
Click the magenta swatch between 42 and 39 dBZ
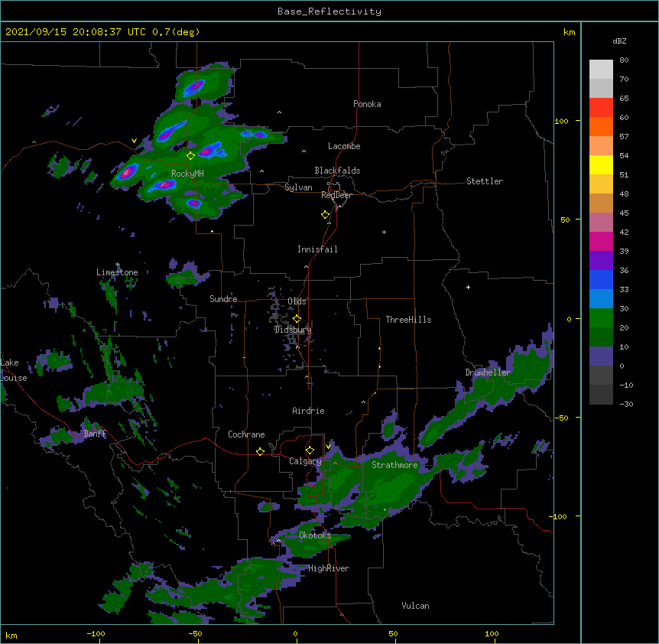point(601,241)
